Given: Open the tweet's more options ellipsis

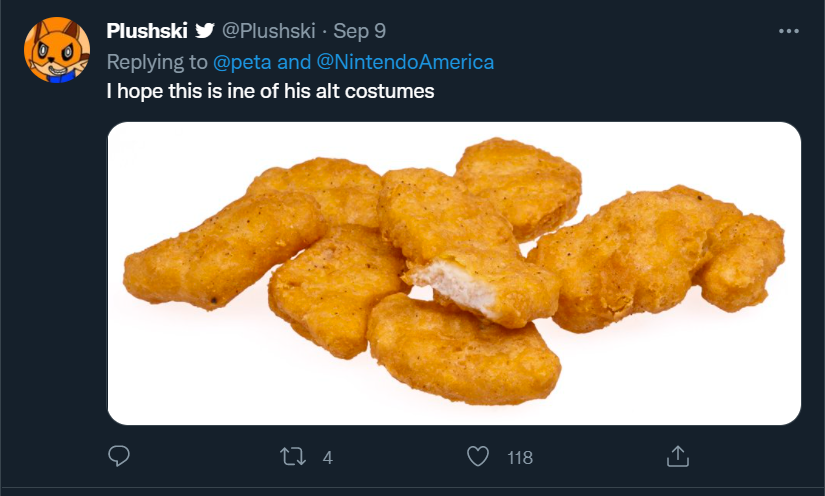Looking at the screenshot, I should tap(788, 31).
